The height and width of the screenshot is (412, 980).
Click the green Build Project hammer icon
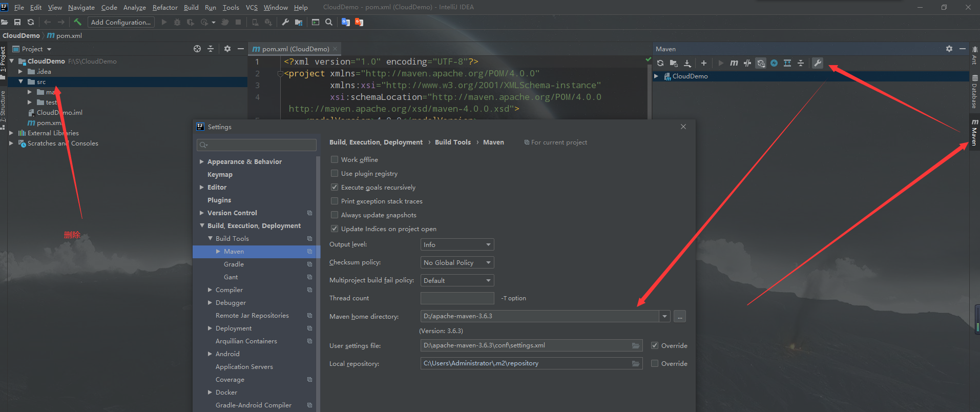click(77, 22)
